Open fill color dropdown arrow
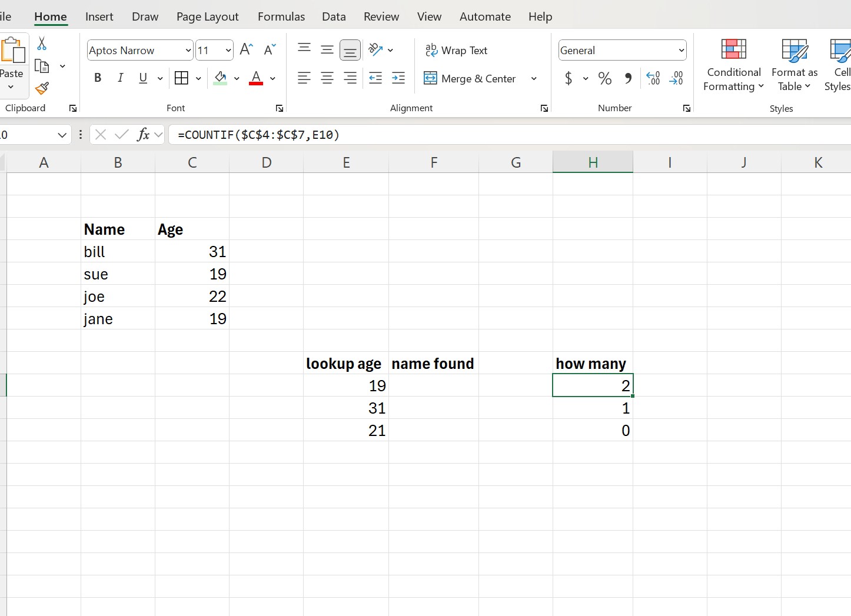 [237, 78]
